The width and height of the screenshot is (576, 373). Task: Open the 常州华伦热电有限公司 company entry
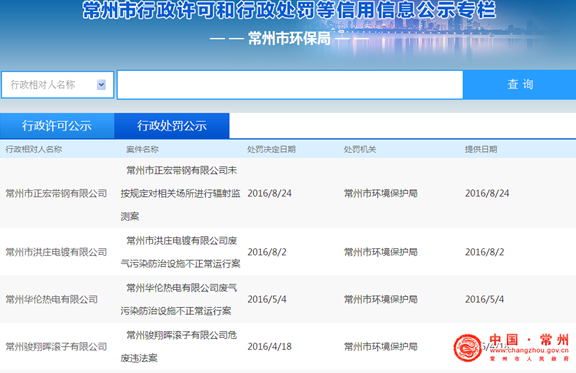(51, 299)
